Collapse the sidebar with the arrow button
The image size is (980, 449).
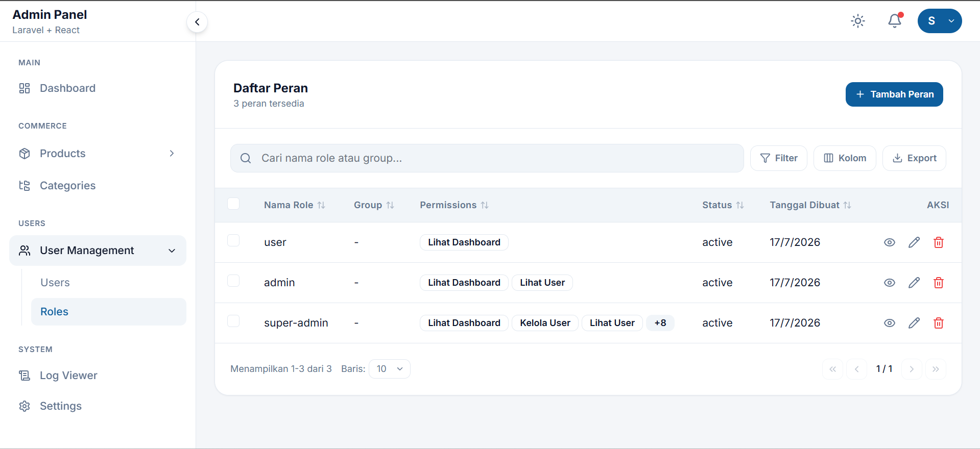197,22
